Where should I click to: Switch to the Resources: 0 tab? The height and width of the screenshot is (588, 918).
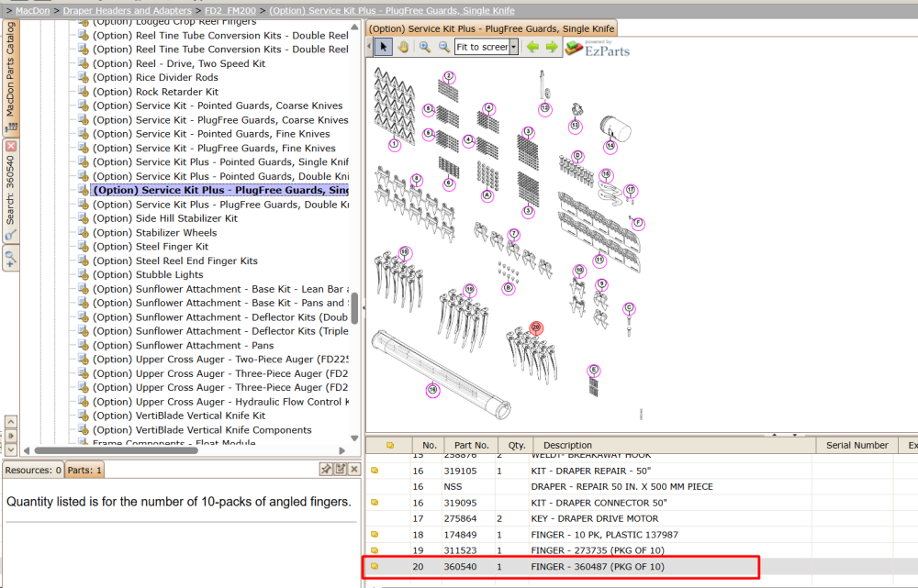pyautogui.click(x=33, y=470)
